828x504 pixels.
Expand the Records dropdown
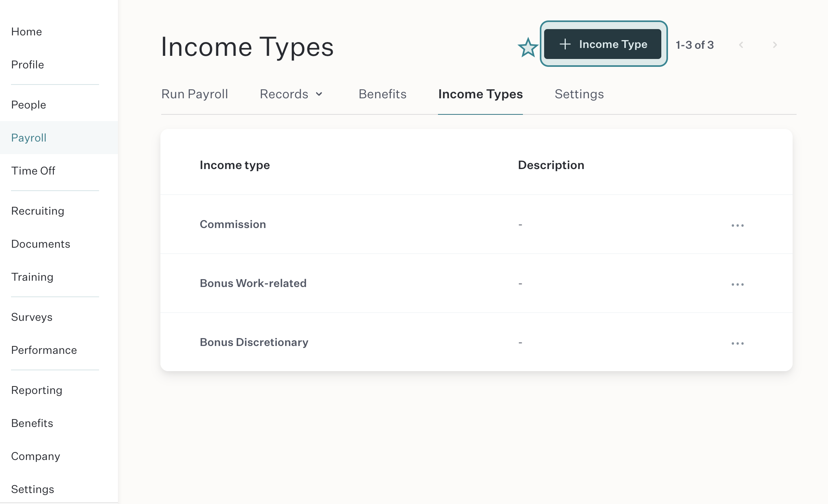[291, 94]
